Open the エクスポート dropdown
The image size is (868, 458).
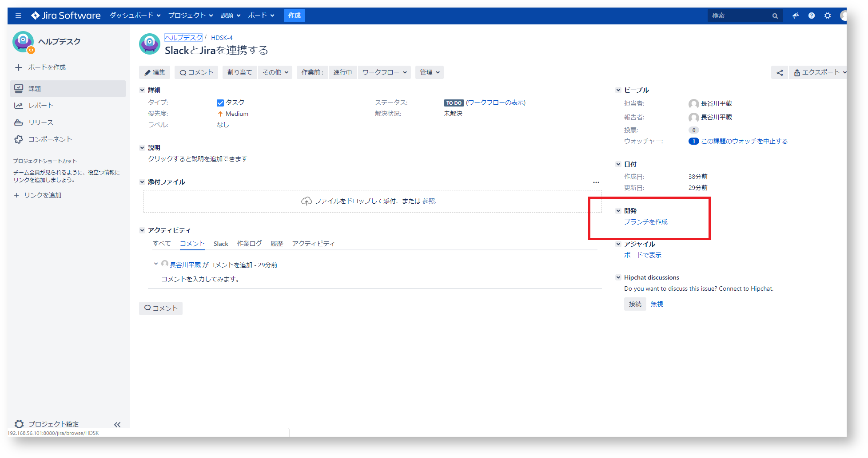(819, 73)
